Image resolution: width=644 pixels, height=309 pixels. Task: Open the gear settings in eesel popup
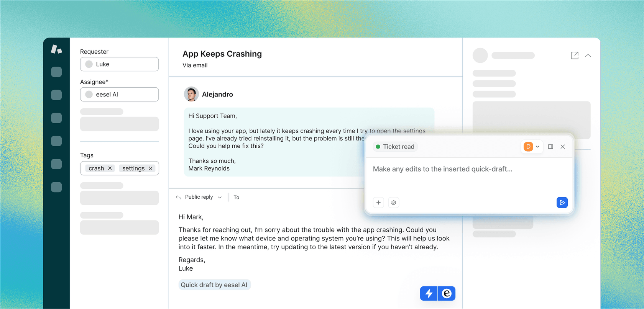tap(394, 203)
